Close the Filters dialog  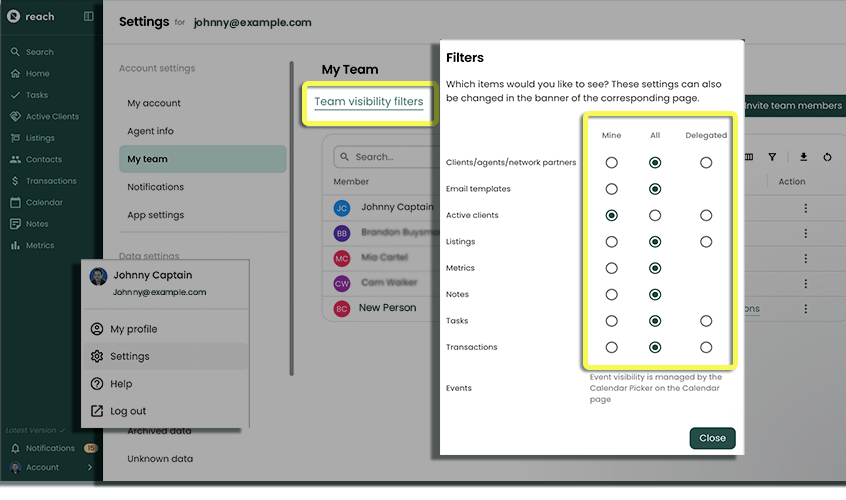712,438
